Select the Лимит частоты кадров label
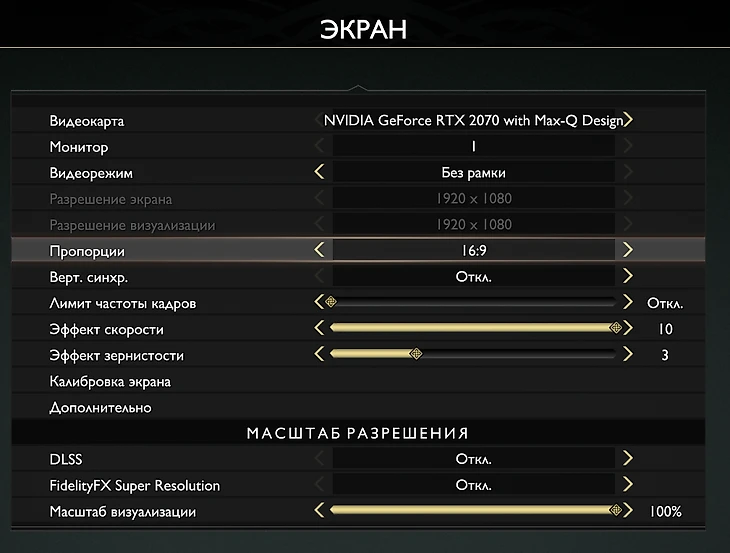Image resolution: width=730 pixels, height=553 pixels. pos(122,302)
